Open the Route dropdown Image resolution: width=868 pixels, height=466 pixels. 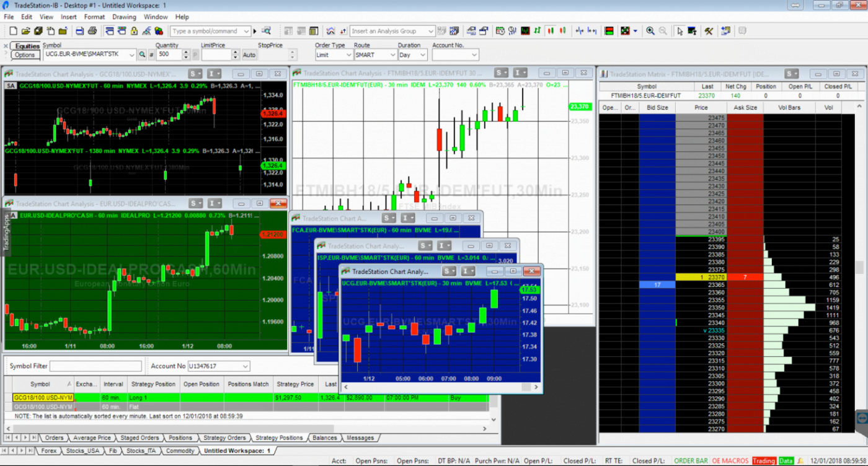pyautogui.click(x=392, y=55)
